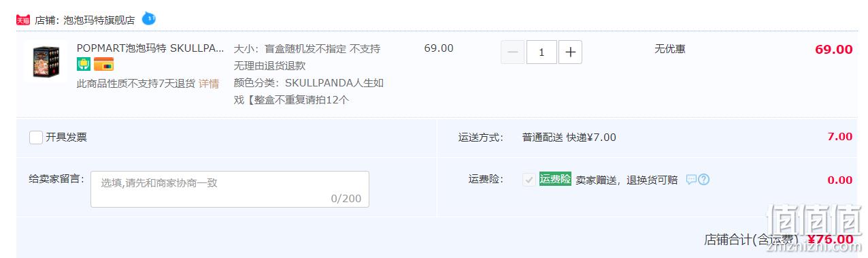
Task: Click the 无优惠 discount option
Action: click(x=670, y=49)
